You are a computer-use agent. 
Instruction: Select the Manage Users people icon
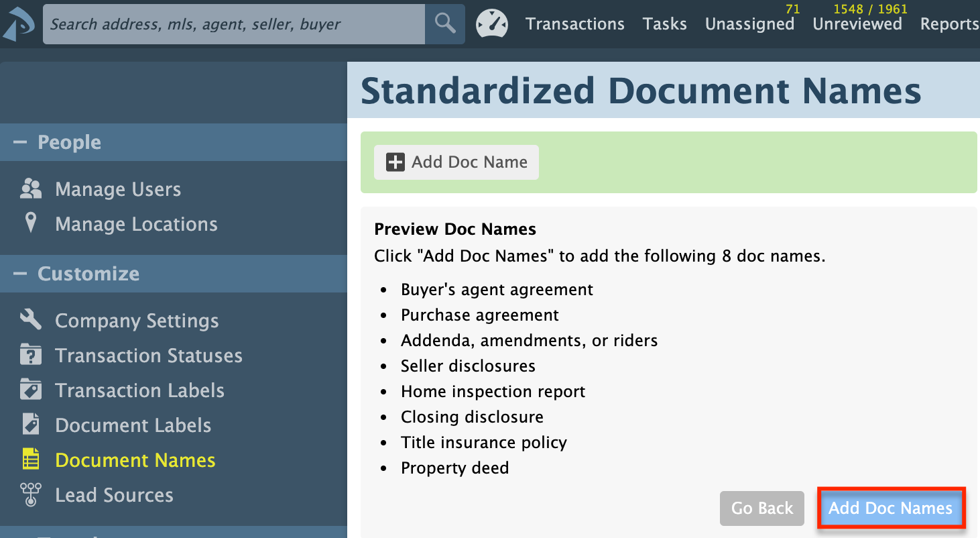pyautogui.click(x=32, y=189)
